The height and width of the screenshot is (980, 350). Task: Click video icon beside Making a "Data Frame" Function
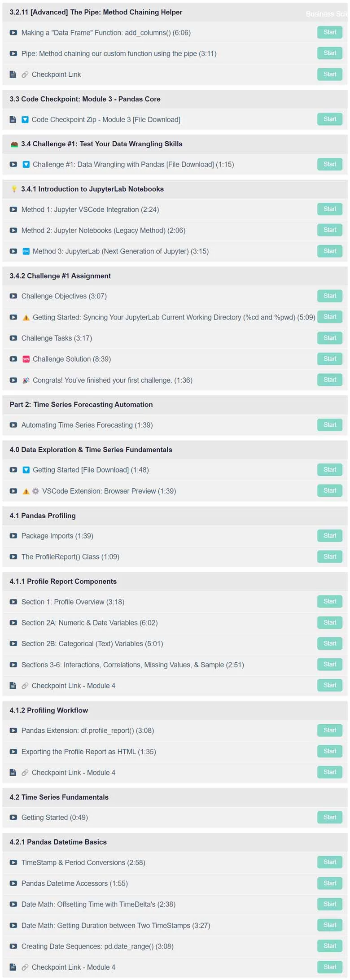pyautogui.click(x=13, y=33)
